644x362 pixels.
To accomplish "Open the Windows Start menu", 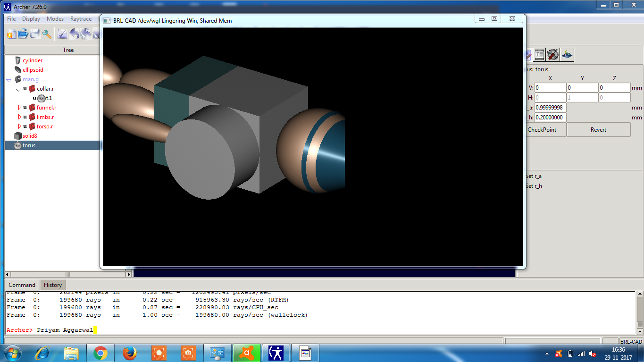I will pos(13,353).
